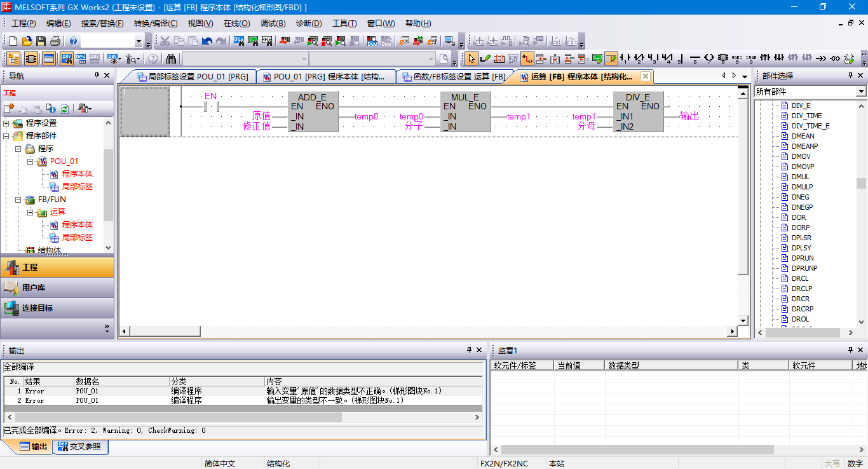
Task: Click the binoculars search icon
Action: 171,59
